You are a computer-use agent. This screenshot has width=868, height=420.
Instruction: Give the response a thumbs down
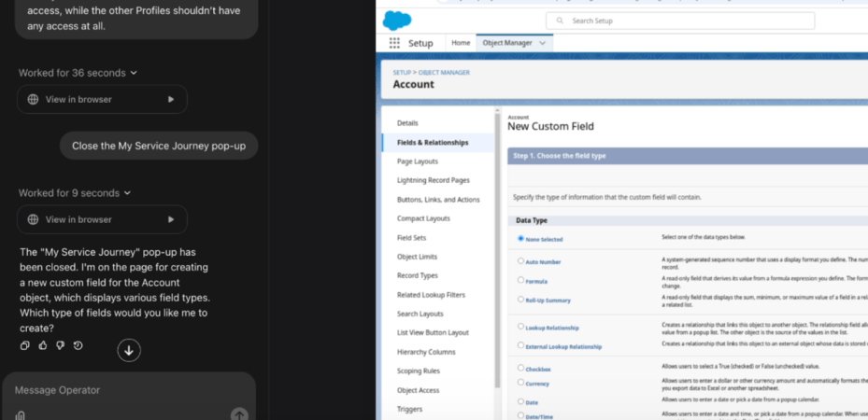click(60, 345)
